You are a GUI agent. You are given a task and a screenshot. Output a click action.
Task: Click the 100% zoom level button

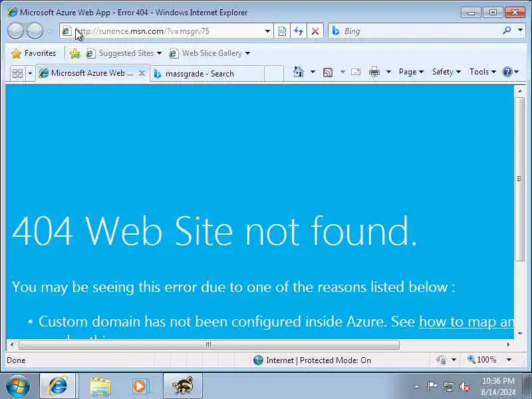[x=481, y=360]
